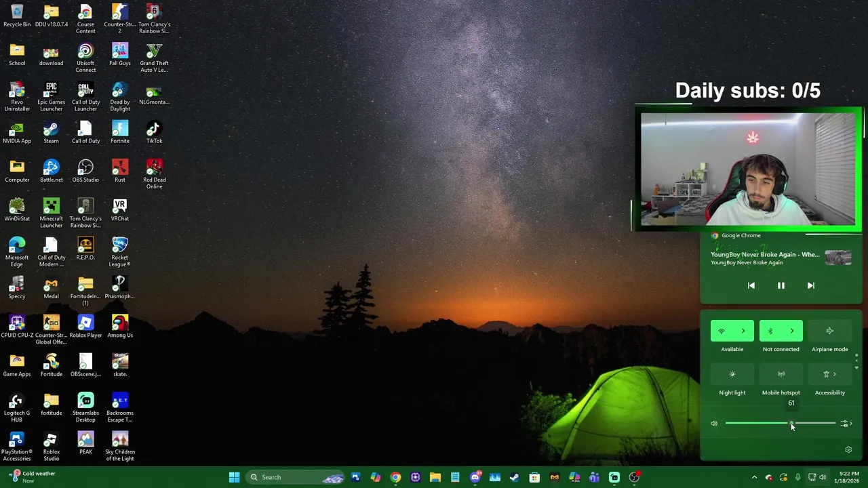Click the volume slider track
The width and height of the screenshot is (868, 488).
[x=780, y=424]
